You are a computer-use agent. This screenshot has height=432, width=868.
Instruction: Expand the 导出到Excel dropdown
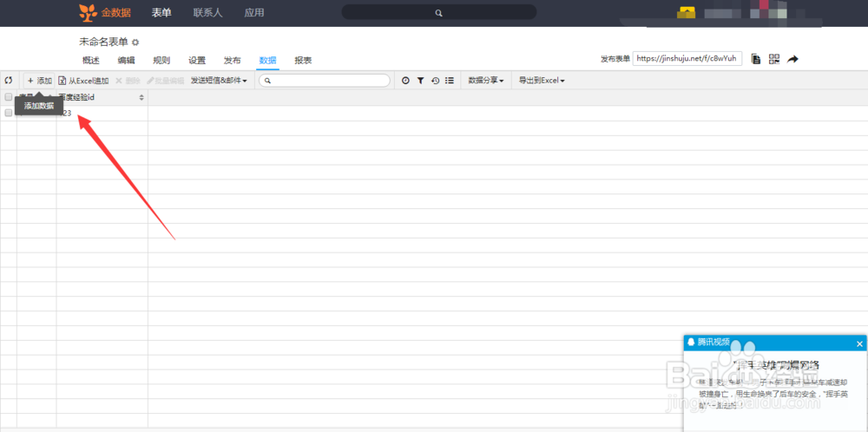click(542, 81)
